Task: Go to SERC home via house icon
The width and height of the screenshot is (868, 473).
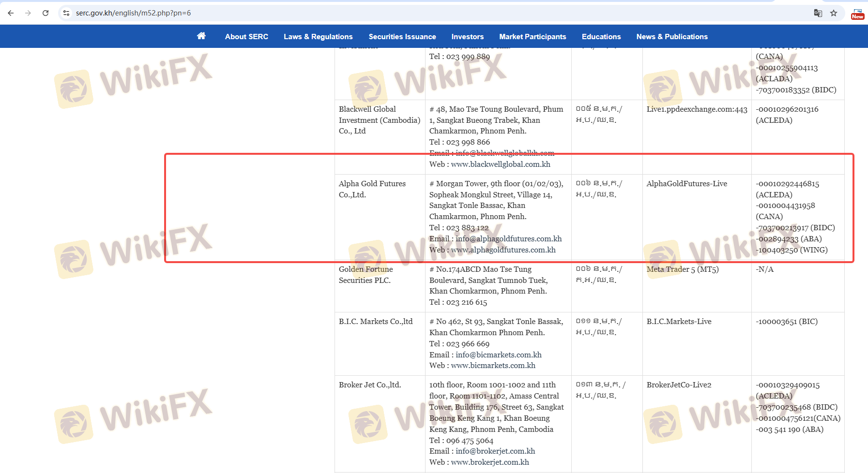Action: point(201,36)
